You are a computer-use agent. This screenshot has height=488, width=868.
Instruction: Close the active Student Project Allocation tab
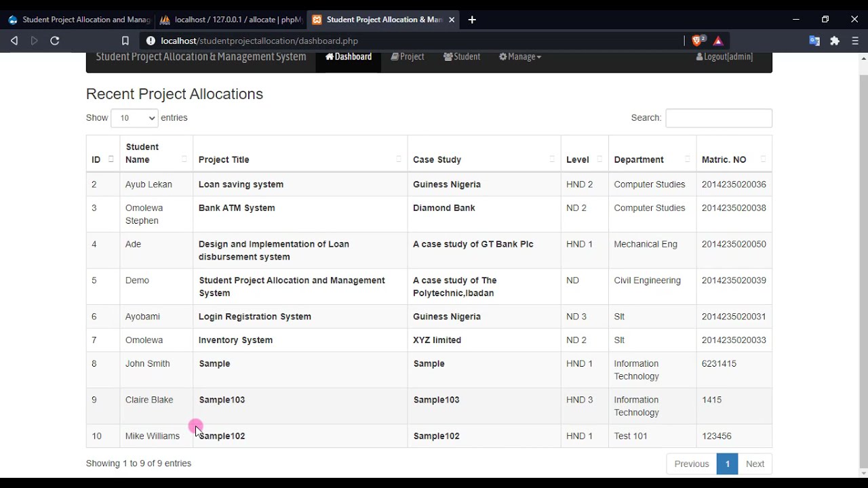[x=452, y=20]
